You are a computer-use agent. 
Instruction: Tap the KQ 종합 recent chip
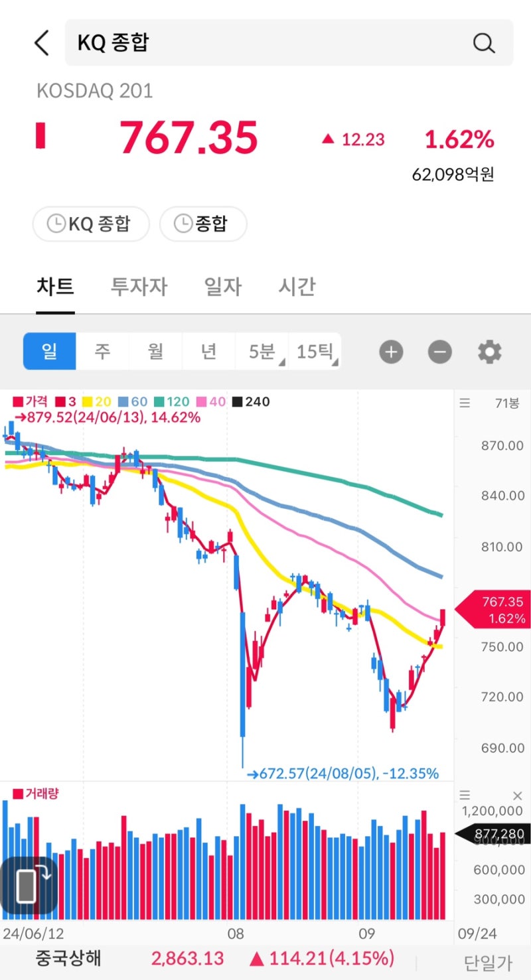pos(91,224)
